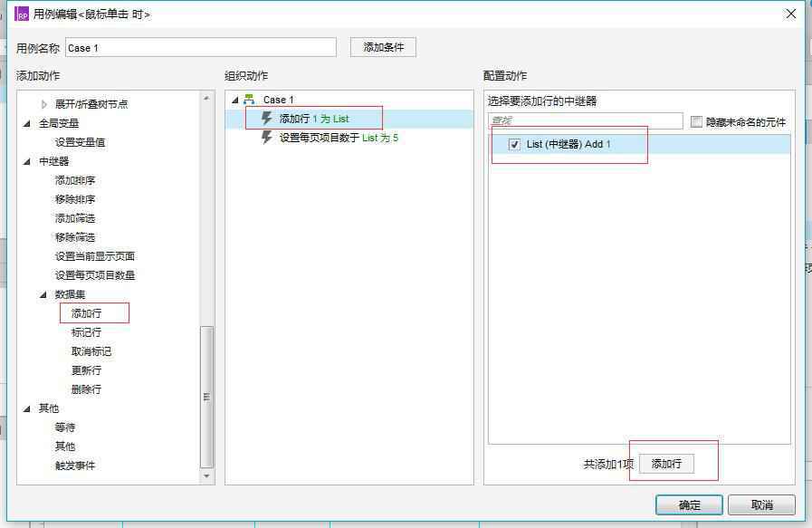
Task: Select 删除行 action
Action: 87,389
